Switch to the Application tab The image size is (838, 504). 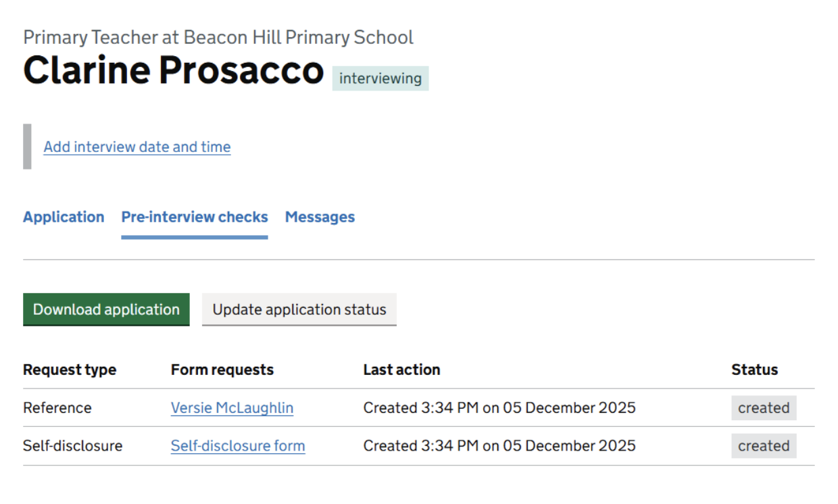(64, 218)
